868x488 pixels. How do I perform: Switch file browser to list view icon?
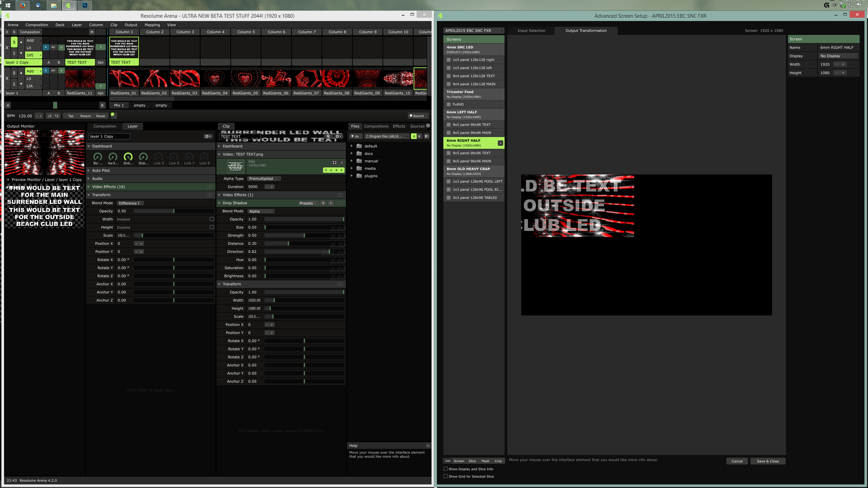[426, 136]
